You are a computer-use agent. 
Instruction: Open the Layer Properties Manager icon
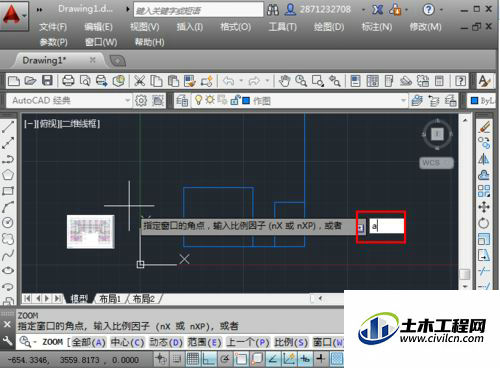(x=182, y=100)
